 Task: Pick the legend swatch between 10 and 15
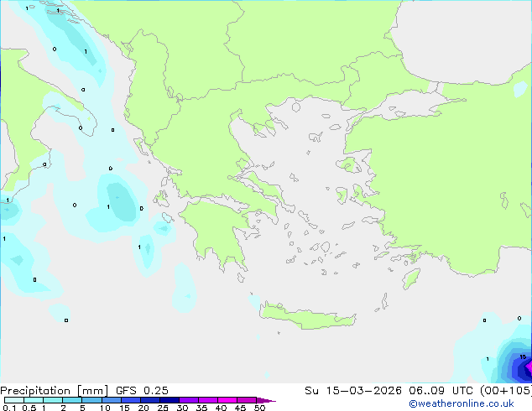click(111, 400)
